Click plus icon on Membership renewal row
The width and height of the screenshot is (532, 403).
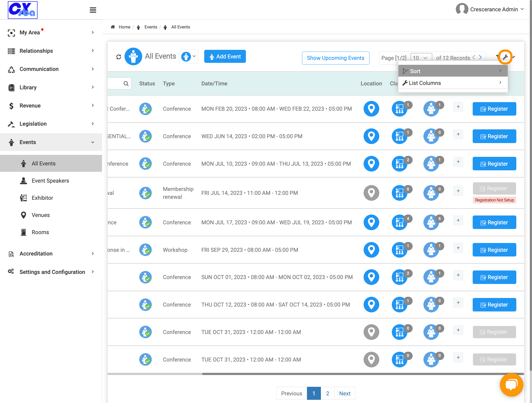(x=458, y=191)
